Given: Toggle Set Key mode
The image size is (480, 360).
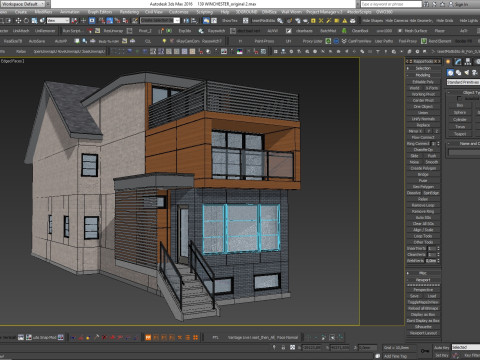Looking at the screenshot, I should click(x=442, y=356).
